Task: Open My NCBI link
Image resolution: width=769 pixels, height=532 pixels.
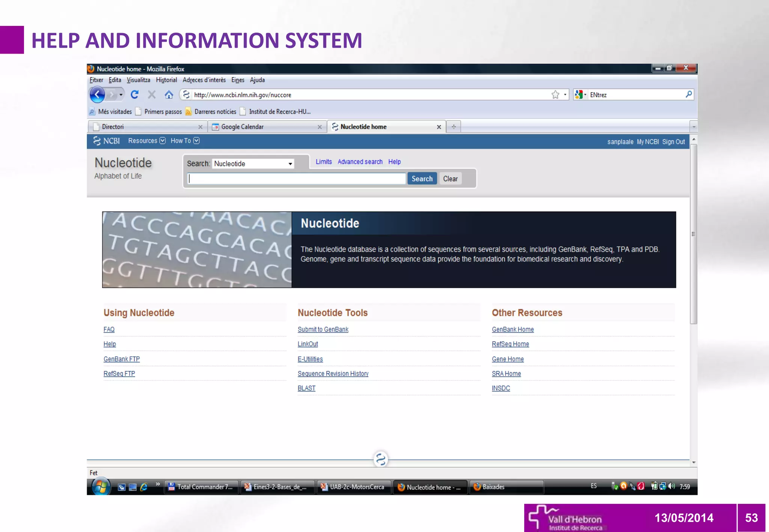Action: (x=648, y=142)
